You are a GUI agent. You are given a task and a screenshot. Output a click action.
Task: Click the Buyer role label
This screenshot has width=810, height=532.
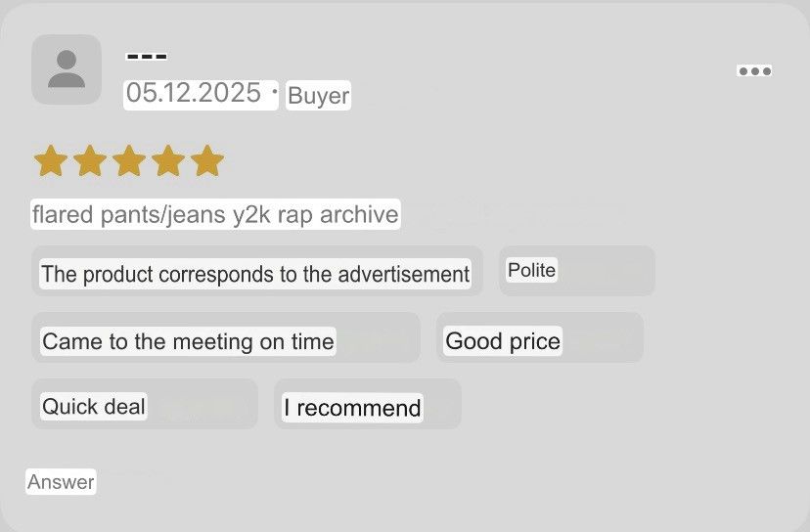318,95
